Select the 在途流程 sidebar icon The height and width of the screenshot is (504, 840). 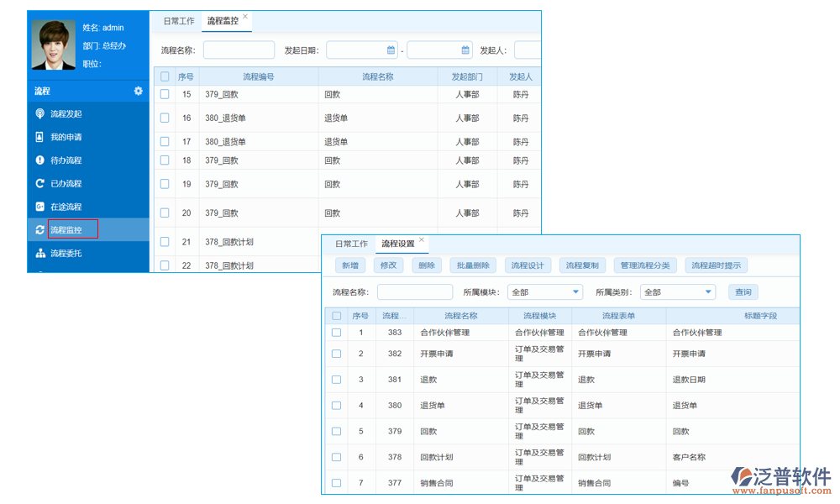click(x=40, y=206)
